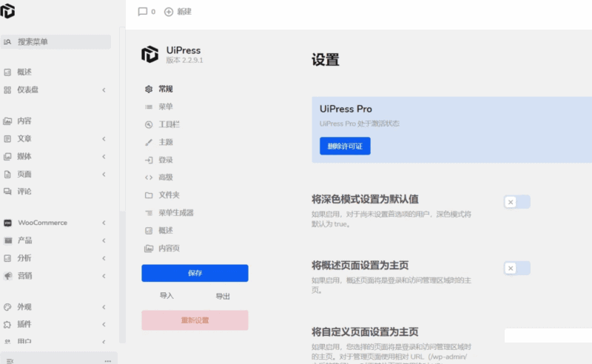Click the sidebar collapse icon at bottom left
Viewport: 592px width, 364px height.
click(10, 361)
